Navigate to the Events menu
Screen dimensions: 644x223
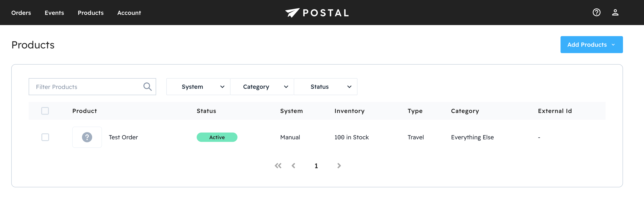54,13
